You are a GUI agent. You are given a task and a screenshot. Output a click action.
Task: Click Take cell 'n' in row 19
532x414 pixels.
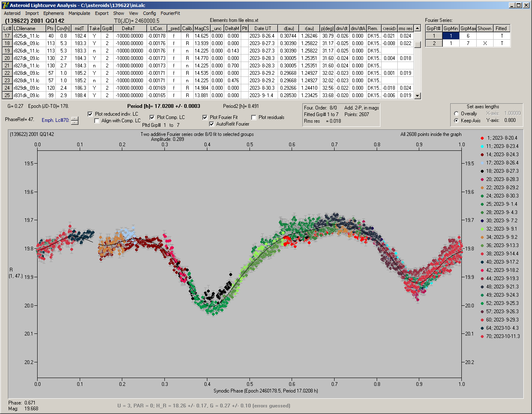click(95, 51)
